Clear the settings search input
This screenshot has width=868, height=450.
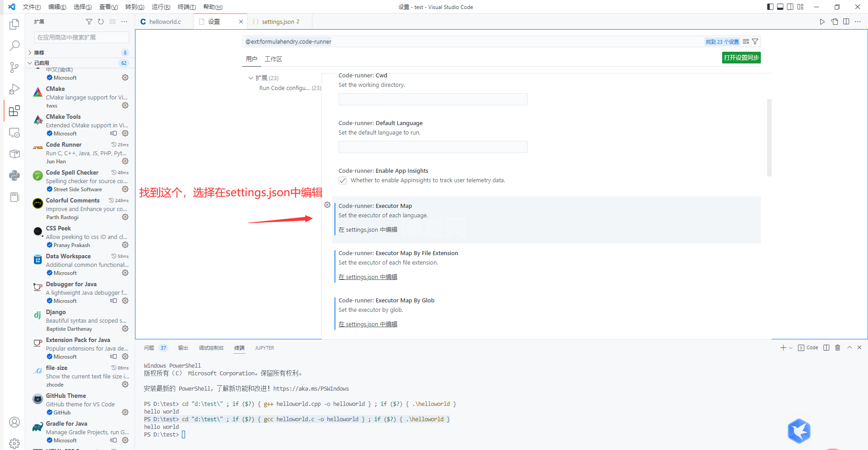tap(746, 41)
